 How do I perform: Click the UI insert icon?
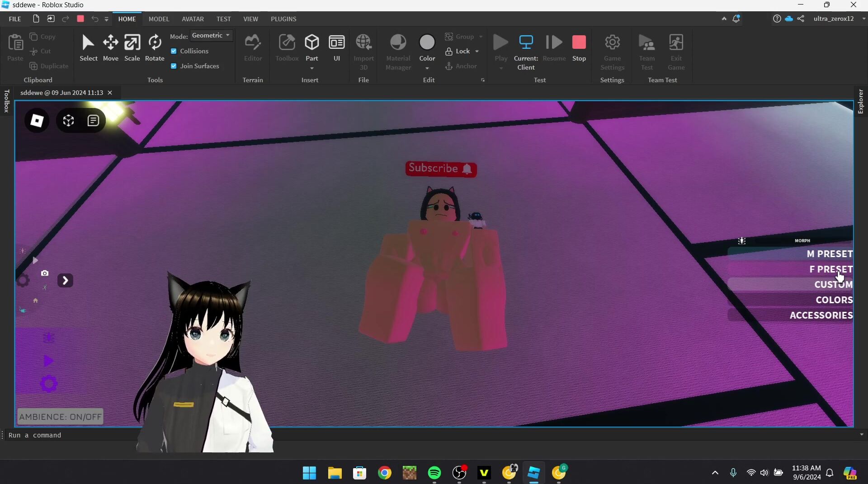pyautogui.click(x=336, y=47)
